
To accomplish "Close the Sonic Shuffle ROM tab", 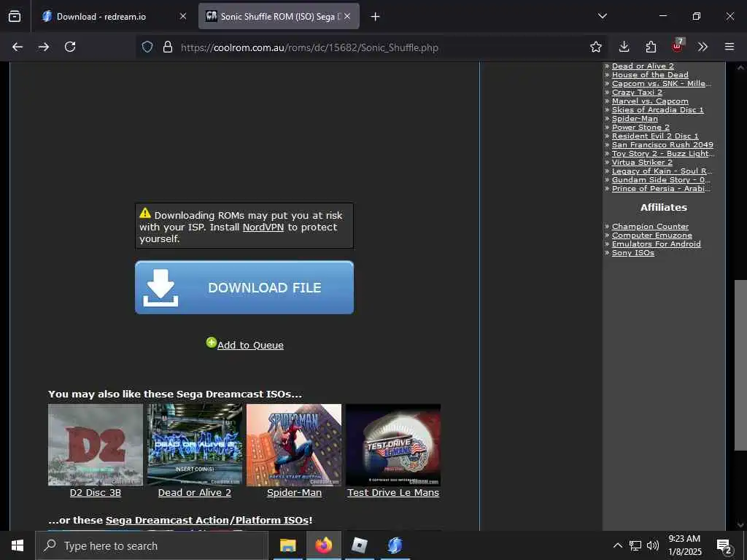I will pos(347,16).
